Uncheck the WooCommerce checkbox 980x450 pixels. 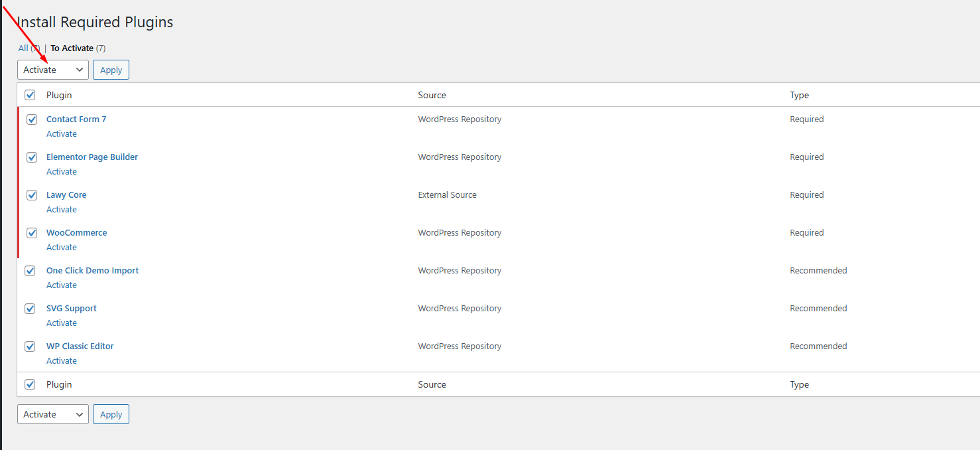tap(31, 233)
